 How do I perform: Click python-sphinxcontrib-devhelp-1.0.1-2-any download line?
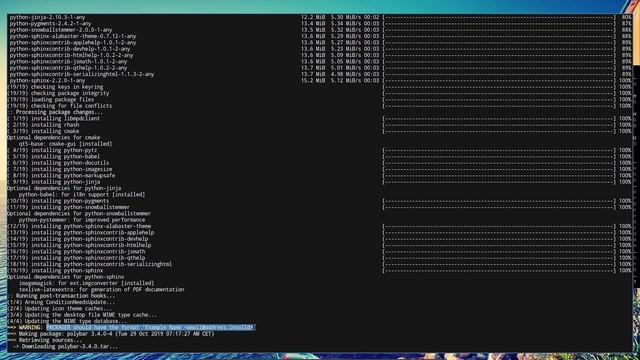(x=70, y=49)
